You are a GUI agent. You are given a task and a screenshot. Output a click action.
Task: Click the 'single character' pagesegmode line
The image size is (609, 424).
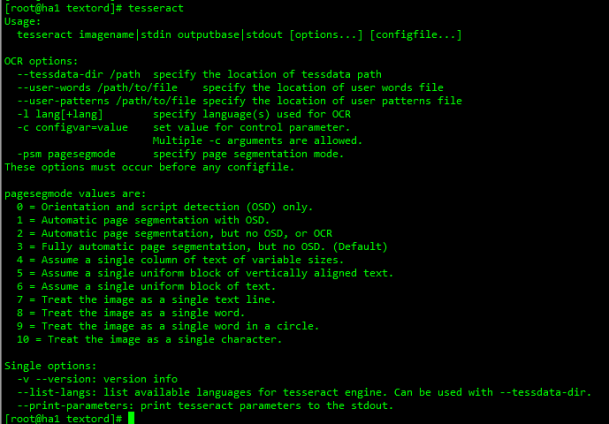click(x=162, y=339)
